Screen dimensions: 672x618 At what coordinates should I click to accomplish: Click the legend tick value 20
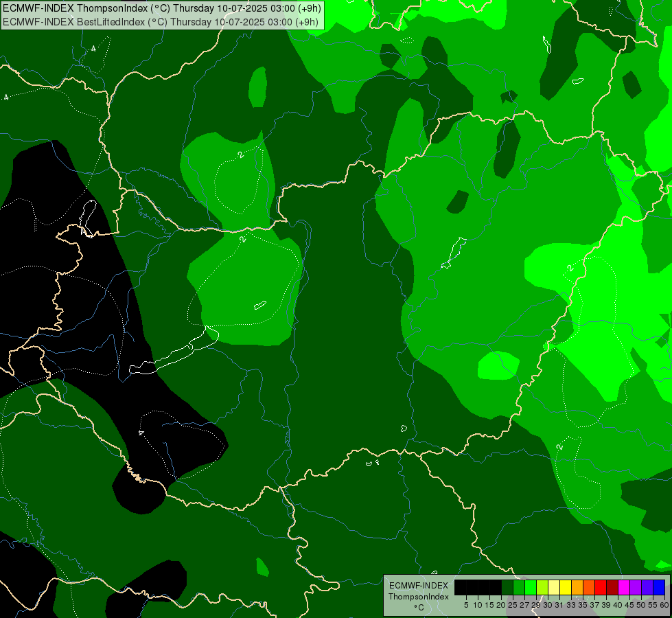point(501,605)
